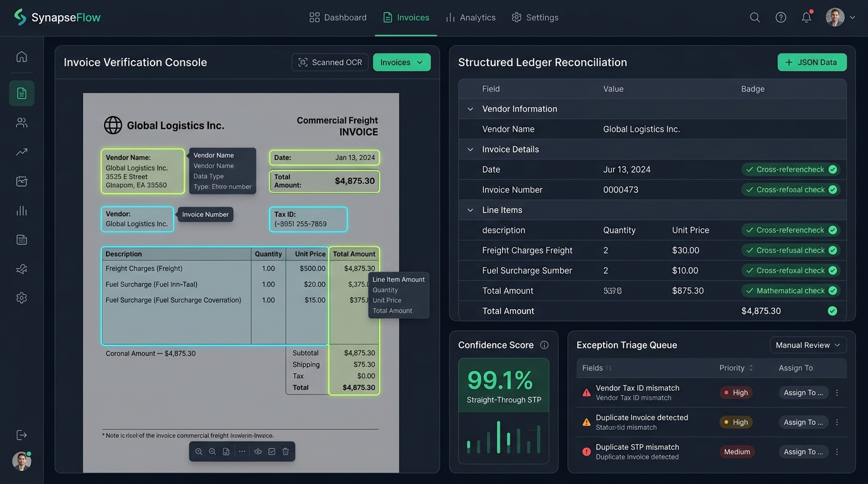
Task: Click the Scanned OCR button
Action: tap(330, 62)
